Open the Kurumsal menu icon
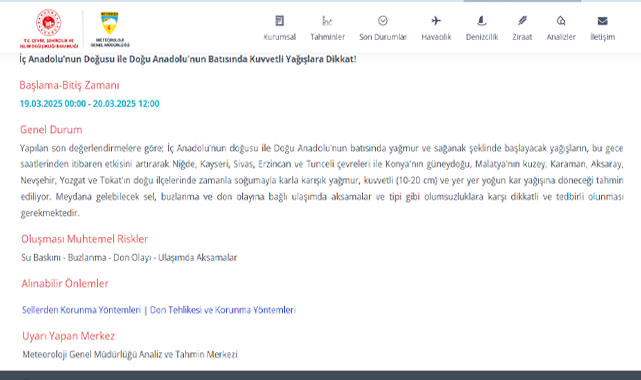This screenshot has width=641, height=380. point(280,20)
